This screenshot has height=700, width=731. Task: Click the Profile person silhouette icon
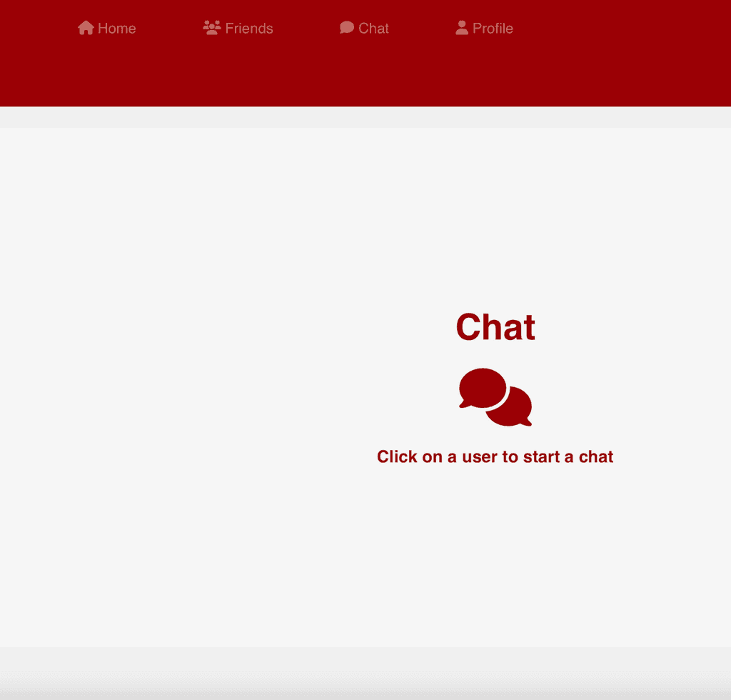click(x=462, y=28)
